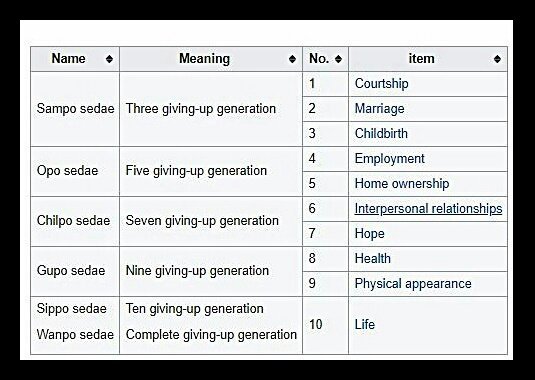Screen dimensions: 535x380
Task: Click the Childbirth item cell
Action: point(428,134)
